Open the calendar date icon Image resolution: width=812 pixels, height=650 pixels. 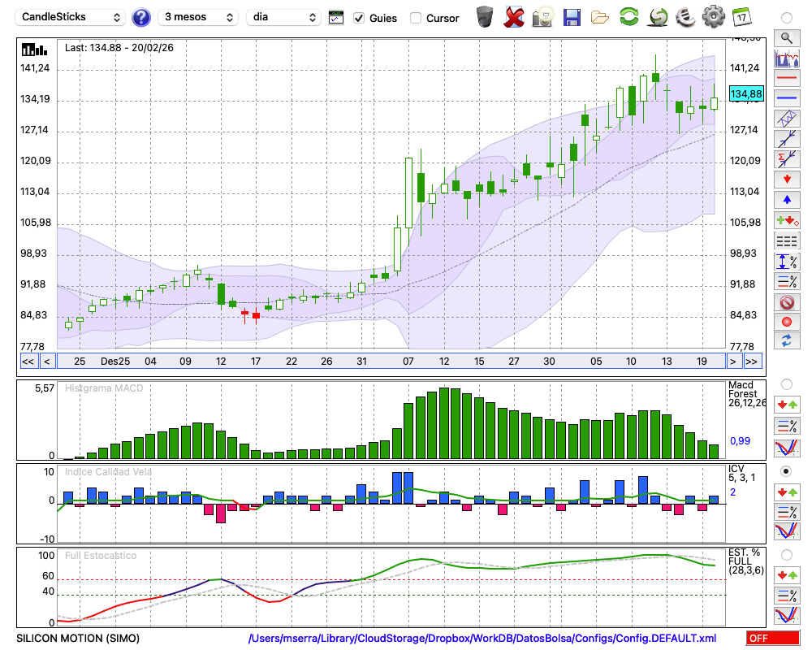pyautogui.click(x=741, y=17)
